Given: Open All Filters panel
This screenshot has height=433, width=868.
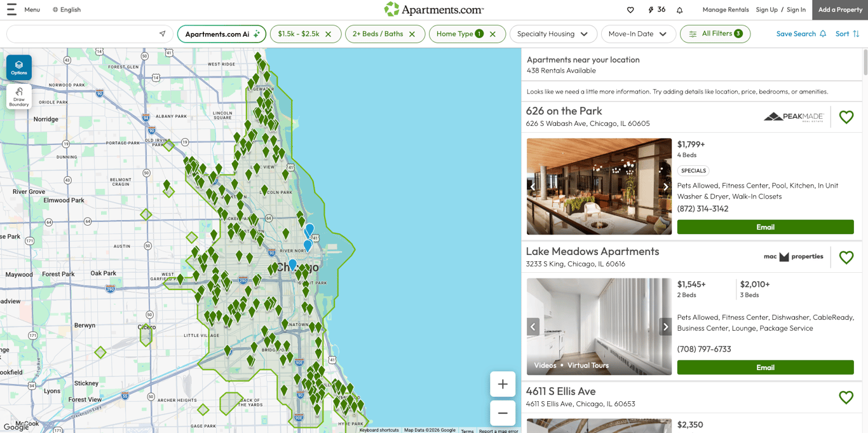Looking at the screenshot, I should click(715, 34).
